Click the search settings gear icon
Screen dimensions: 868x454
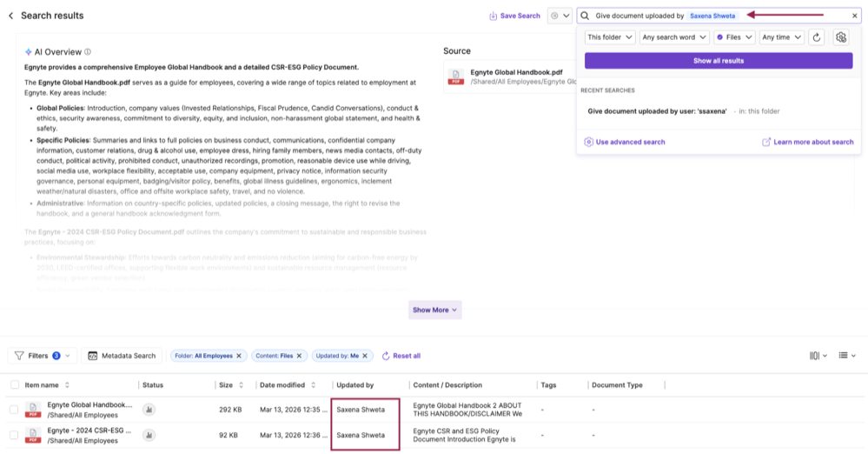839,37
